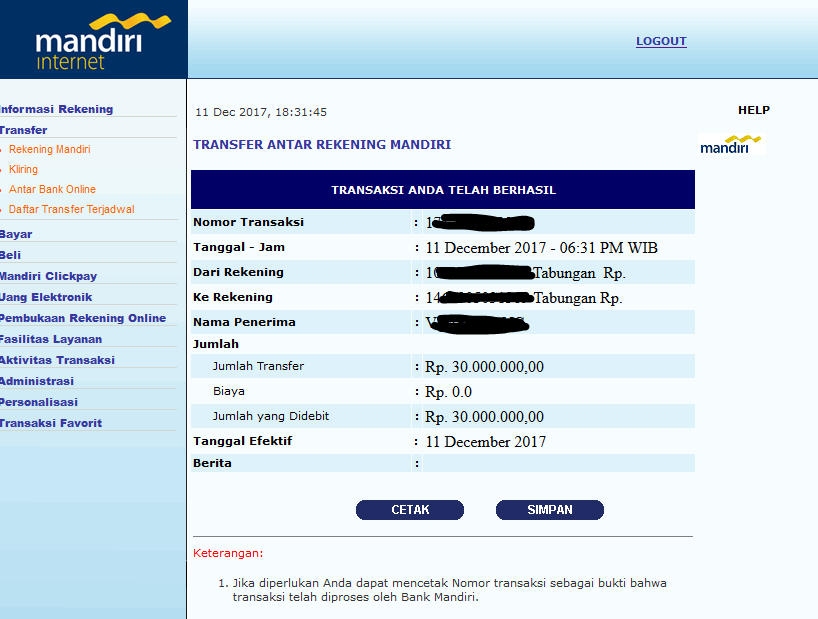The height and width of the screenshot is (619, 818).
Task: Open Daftar Transfer Terjadwal
Action: (x=71, y=210)
